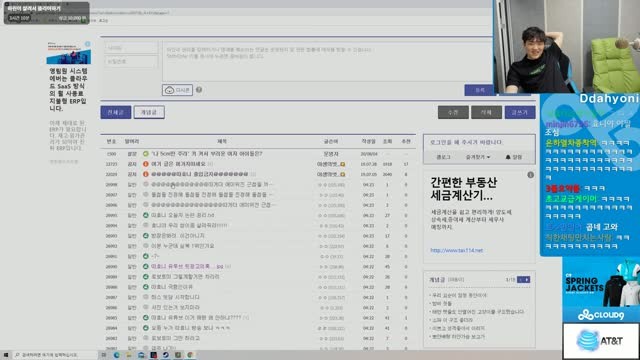Image resolution: width=640 pixels, height=360 pixels.
Task: Click the comment text area field
Action: 327,61
